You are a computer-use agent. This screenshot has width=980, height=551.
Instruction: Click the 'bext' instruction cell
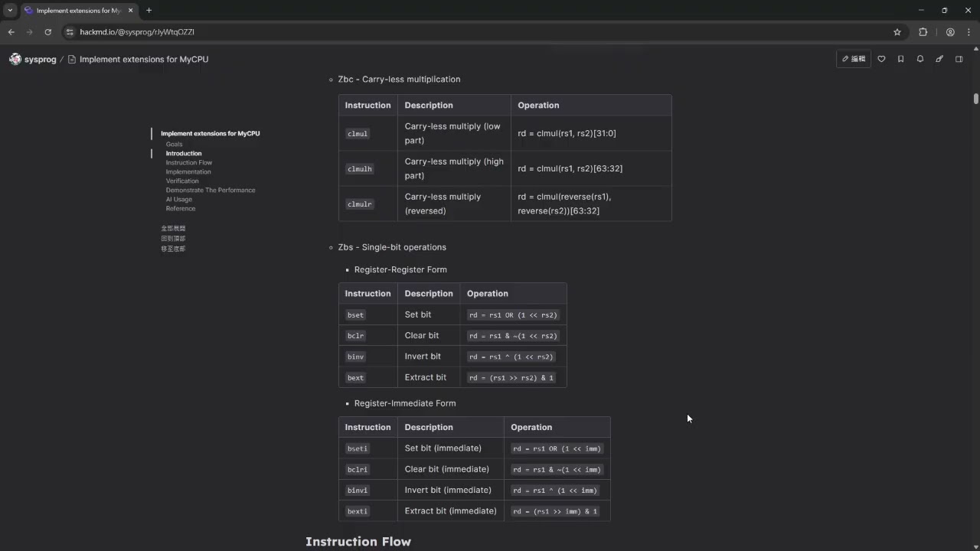355,377
